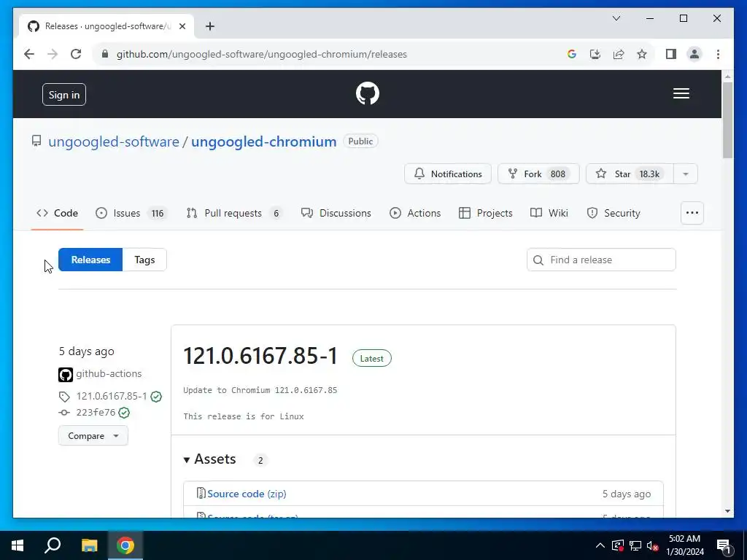Collapse the Assets section
Screen dimensions: 747x560
[209, 459]
